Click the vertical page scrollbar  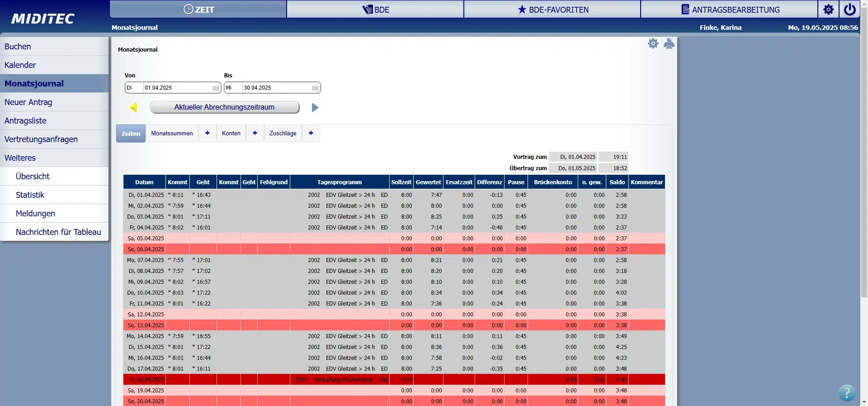click(864, 181)
